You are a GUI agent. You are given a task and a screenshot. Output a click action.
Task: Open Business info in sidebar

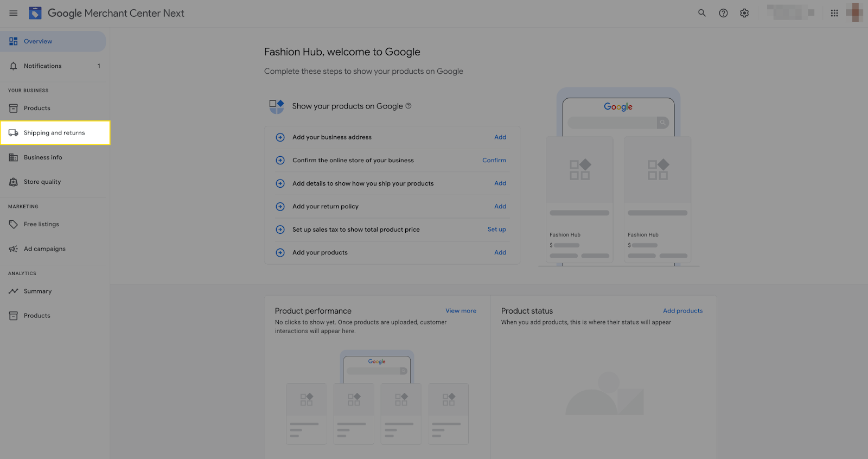coord(43,157)
